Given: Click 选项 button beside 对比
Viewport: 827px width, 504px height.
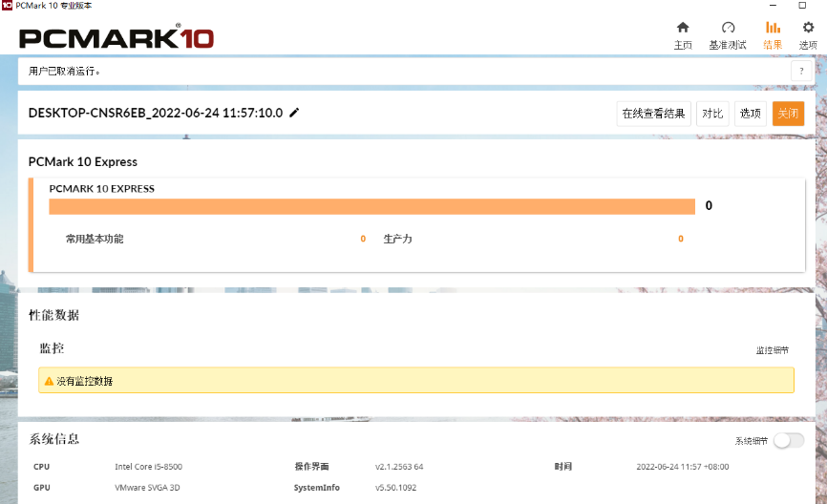Looking at the screenshot, I should point(750,114).
